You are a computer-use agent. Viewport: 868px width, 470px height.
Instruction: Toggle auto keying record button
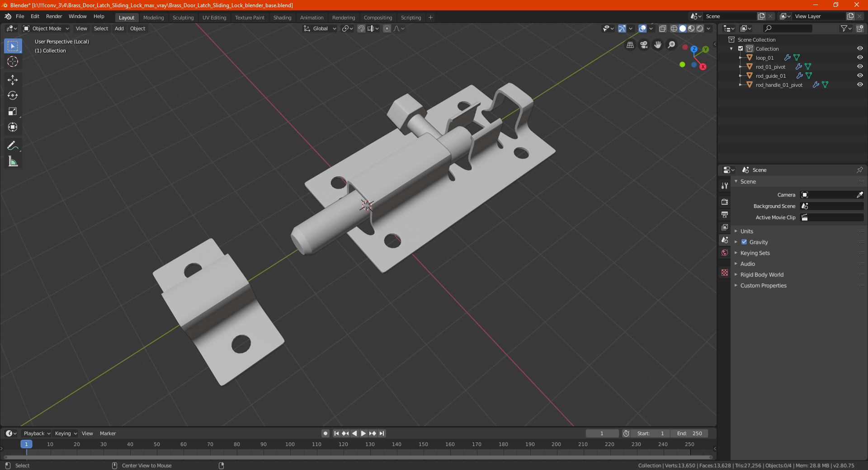(x=325, y=433)
